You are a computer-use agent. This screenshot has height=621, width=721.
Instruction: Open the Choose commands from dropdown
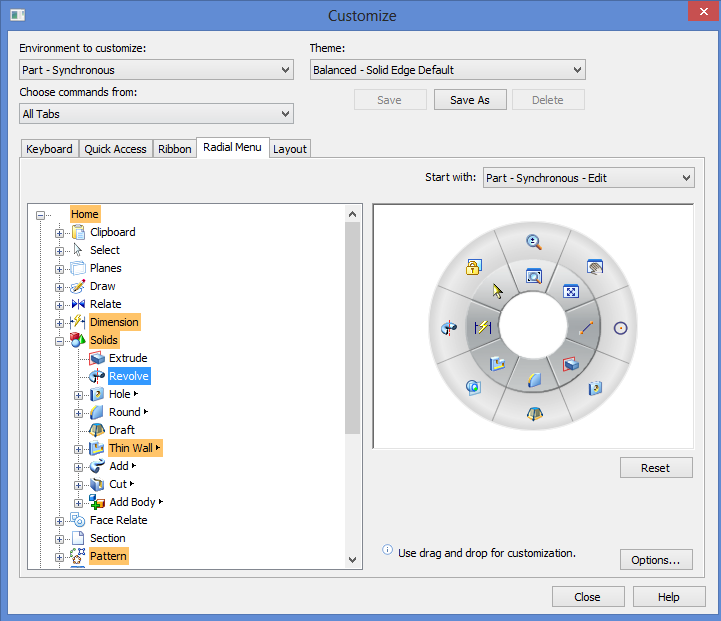[156, 114]
